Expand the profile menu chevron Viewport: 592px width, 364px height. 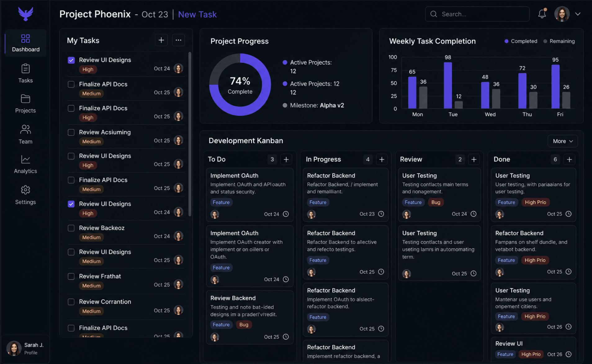[578, 14]
